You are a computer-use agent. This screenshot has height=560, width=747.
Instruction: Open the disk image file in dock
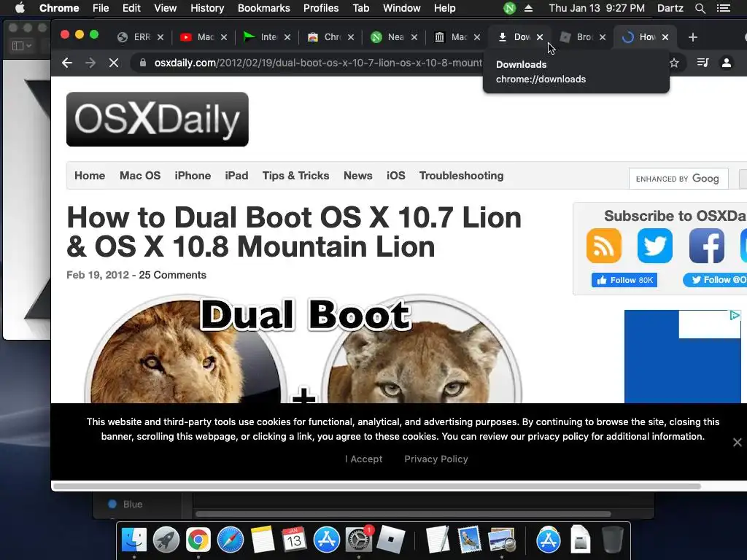580,540
